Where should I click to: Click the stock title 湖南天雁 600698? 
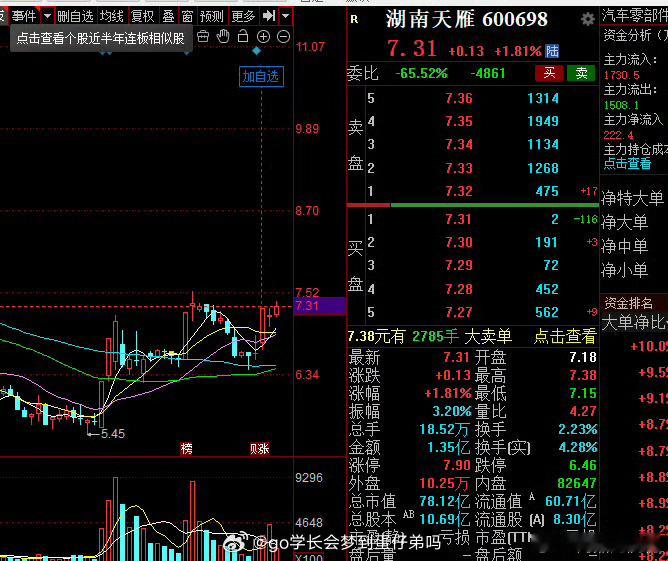point(466,19)
